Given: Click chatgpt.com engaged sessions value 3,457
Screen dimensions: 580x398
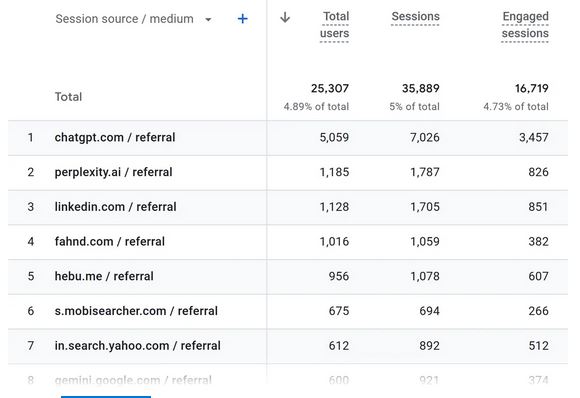Looking at the screenshot, I should click(x=534, y=138).
